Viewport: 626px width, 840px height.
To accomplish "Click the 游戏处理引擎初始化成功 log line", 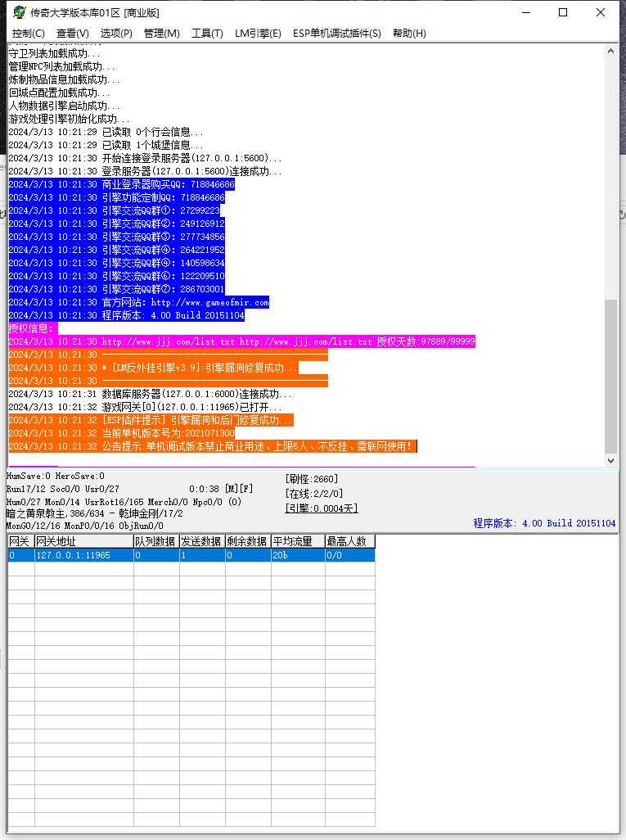I will pos(69,119).
